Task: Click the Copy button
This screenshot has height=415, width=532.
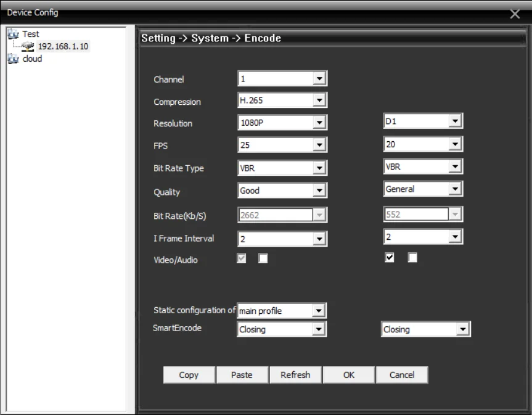Action: (189, 375)
